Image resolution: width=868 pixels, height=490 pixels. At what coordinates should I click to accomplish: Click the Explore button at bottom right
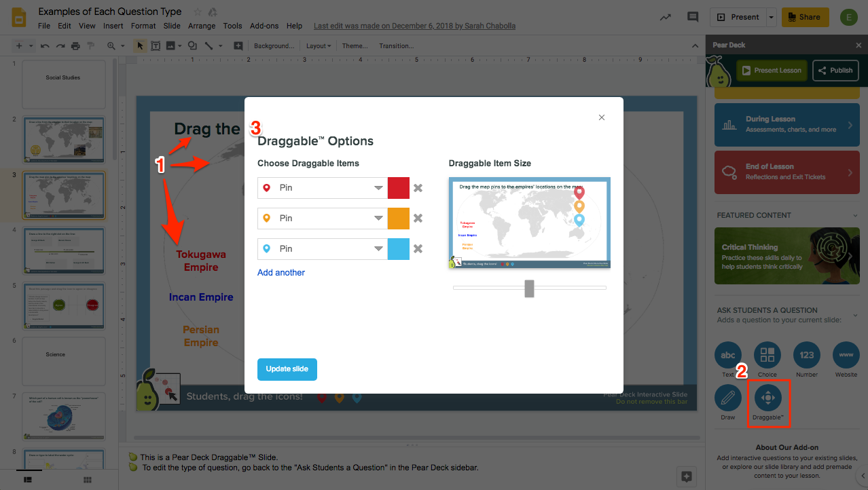tap(687, 476)
